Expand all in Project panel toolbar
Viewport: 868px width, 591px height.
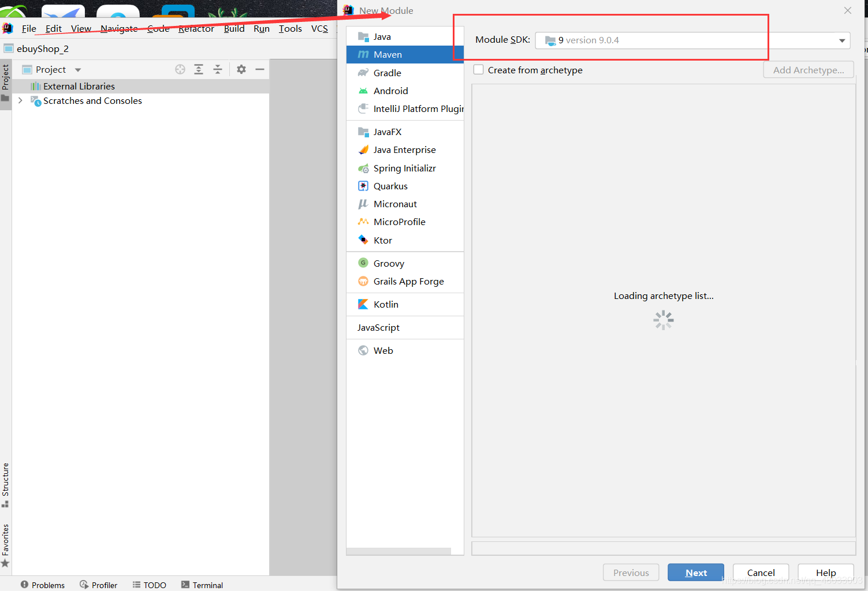pyautogui.click(x=199, y=69)
